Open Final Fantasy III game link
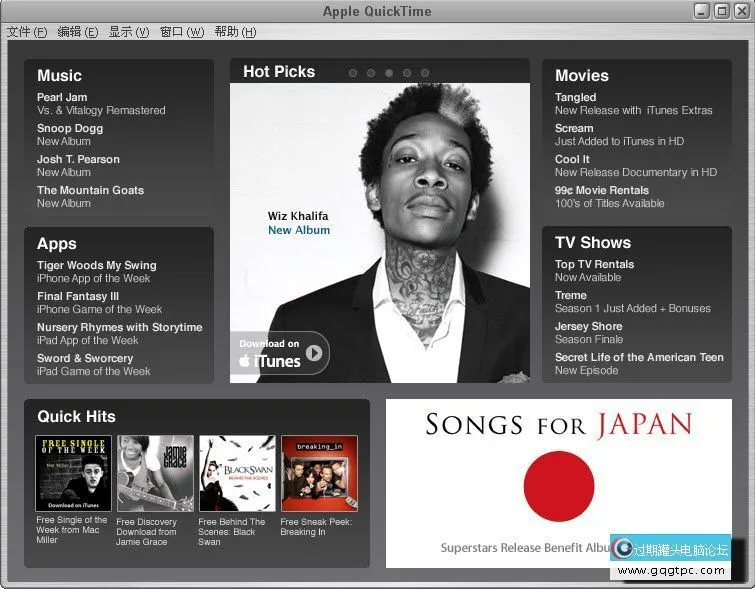 tap(99, 302)
